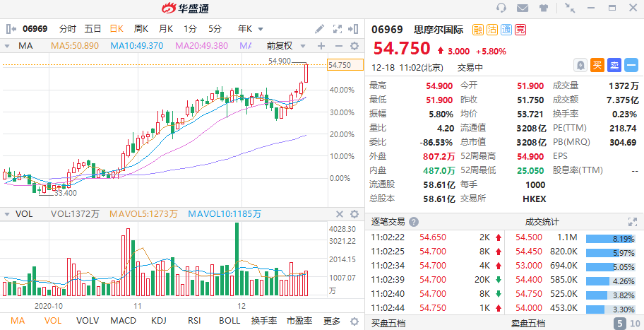Toggle MA indicator at bottom bar

pos(17,321)
